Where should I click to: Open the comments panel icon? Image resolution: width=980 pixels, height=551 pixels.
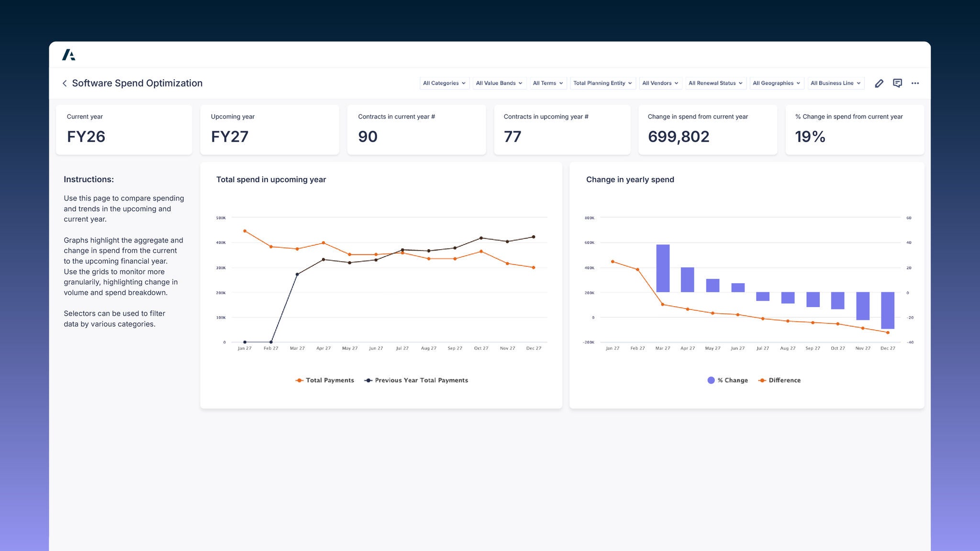[897, 83]
